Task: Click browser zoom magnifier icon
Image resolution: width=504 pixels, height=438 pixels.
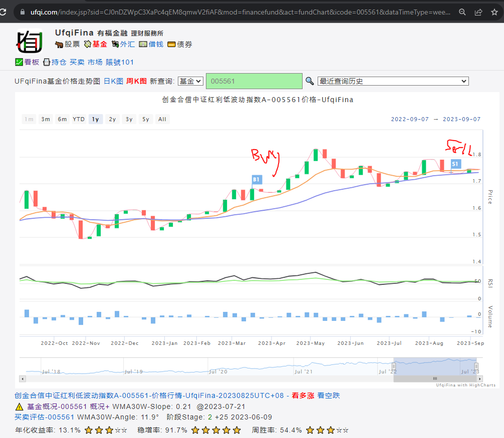Action: pos(462,12)
